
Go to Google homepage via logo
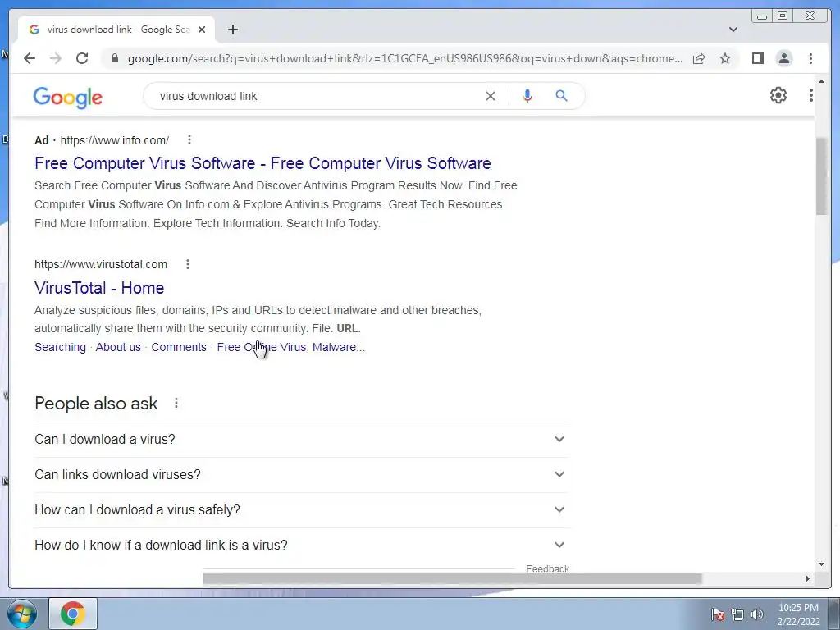coord(67,98)
